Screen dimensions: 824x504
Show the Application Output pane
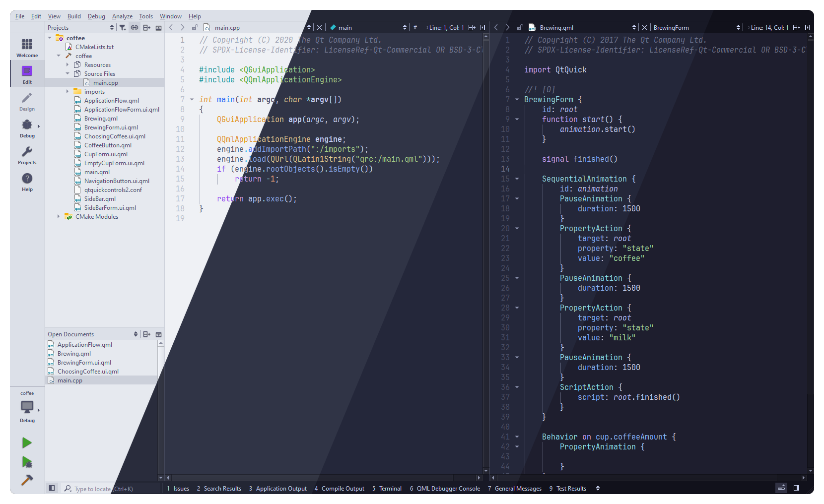278,489
